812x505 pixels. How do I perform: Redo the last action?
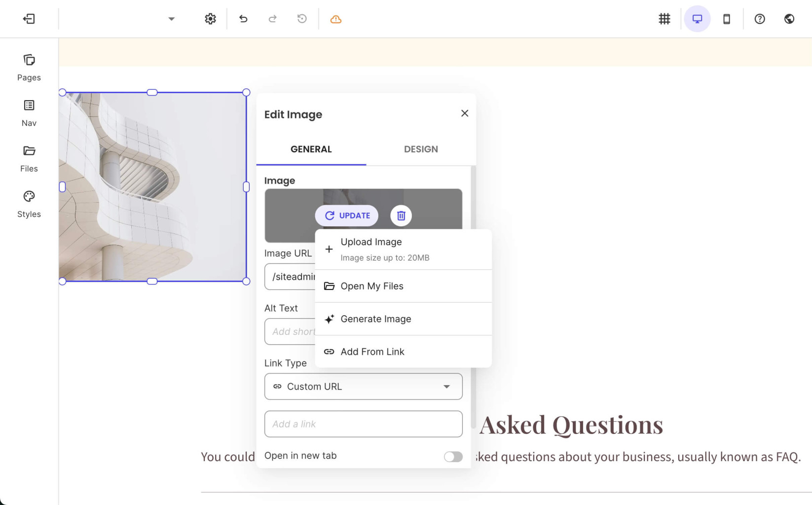click(x=272, y=19)
